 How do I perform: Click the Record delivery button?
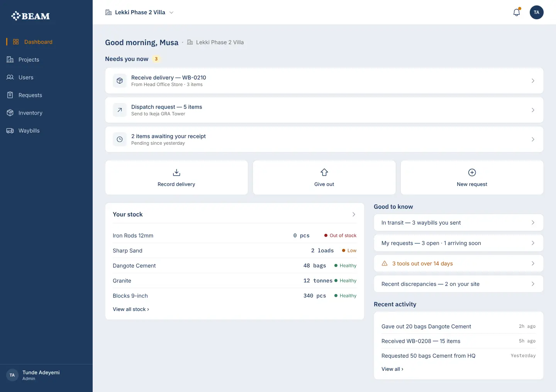pos(176,177)
